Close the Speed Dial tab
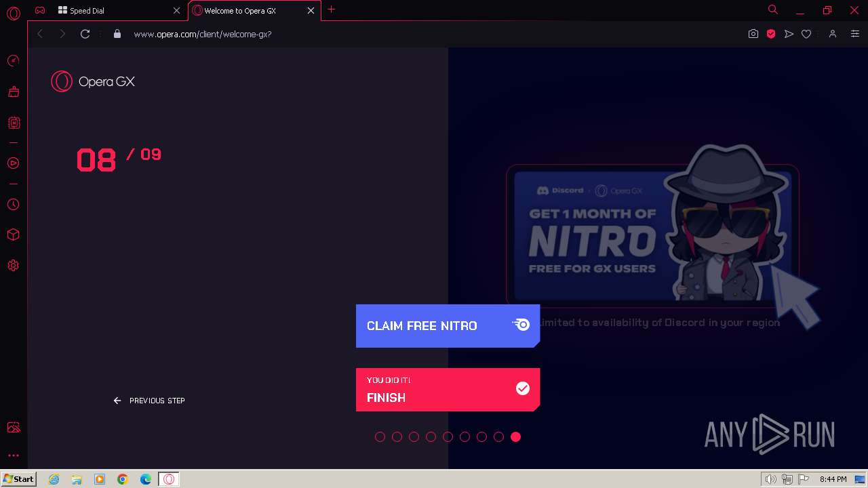868x488 pixels. point(177,11)
